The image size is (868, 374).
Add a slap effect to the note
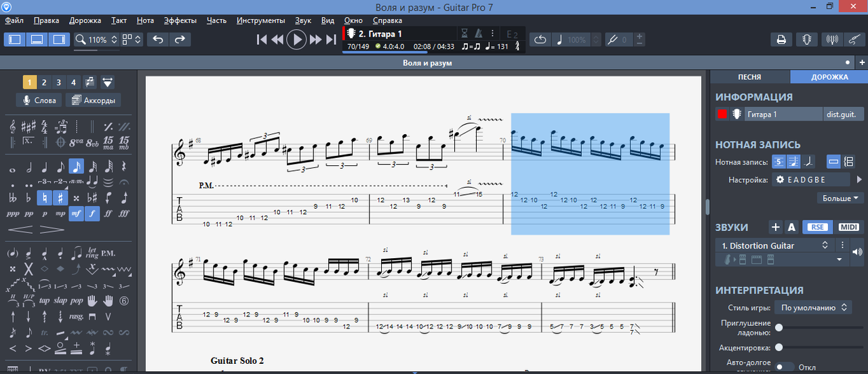(x=60, y=300)
